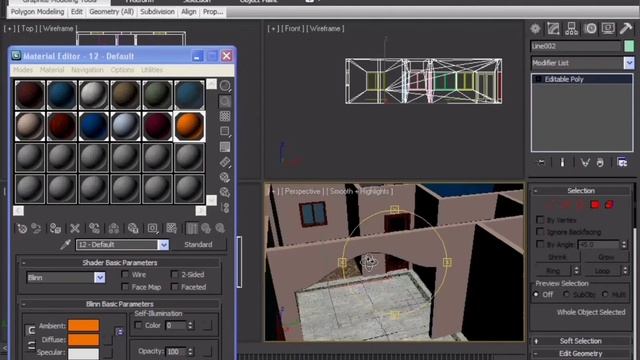Select Polygon sub-object level icon
Image resolution: width=640 pixels, height=360 pixels.
click(595, 204)
